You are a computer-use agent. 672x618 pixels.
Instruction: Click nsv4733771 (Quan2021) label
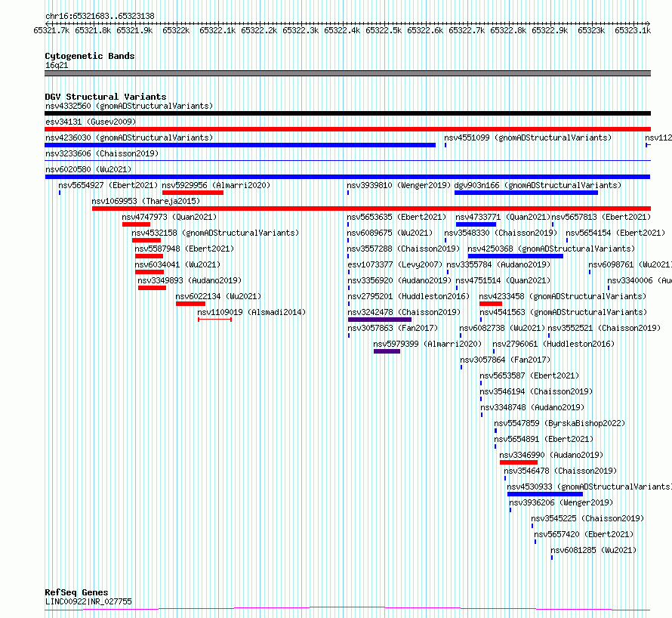tap(503, 217)
